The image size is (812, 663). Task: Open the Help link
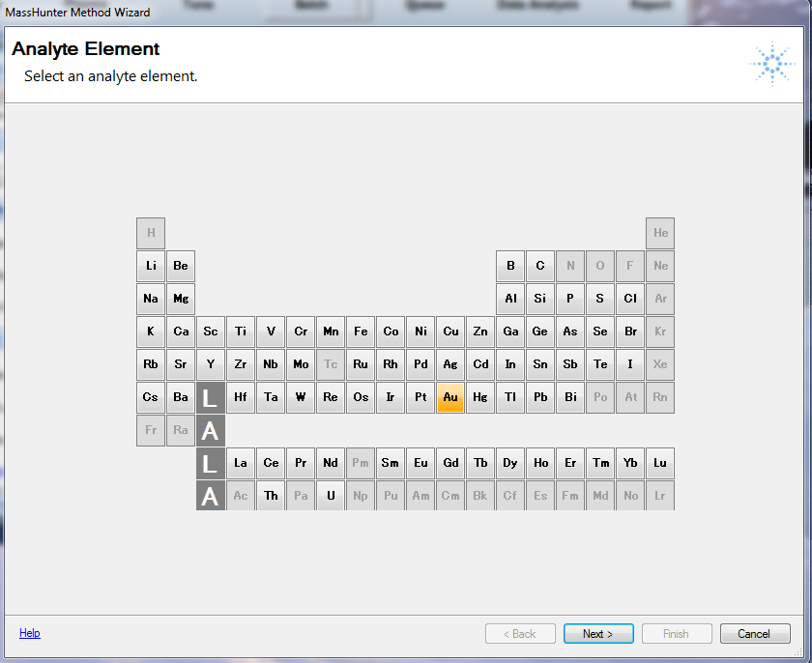[x=30, y=633]
